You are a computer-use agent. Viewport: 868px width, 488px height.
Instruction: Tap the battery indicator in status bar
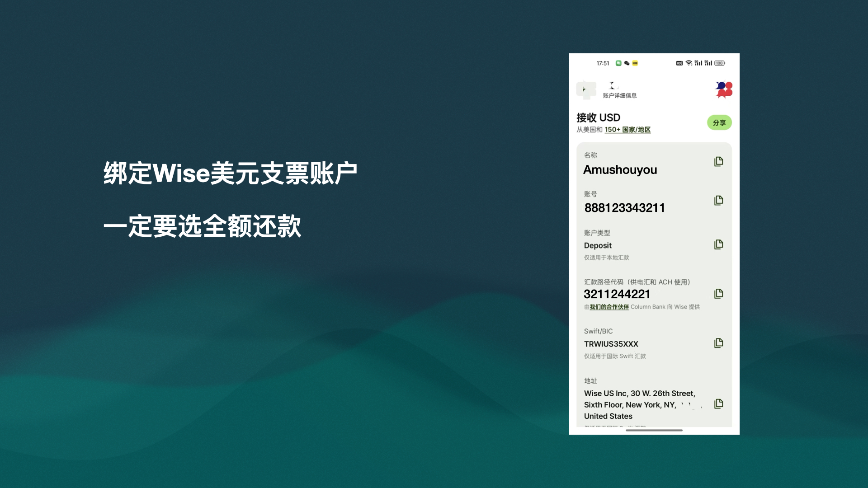pos(720,63)
